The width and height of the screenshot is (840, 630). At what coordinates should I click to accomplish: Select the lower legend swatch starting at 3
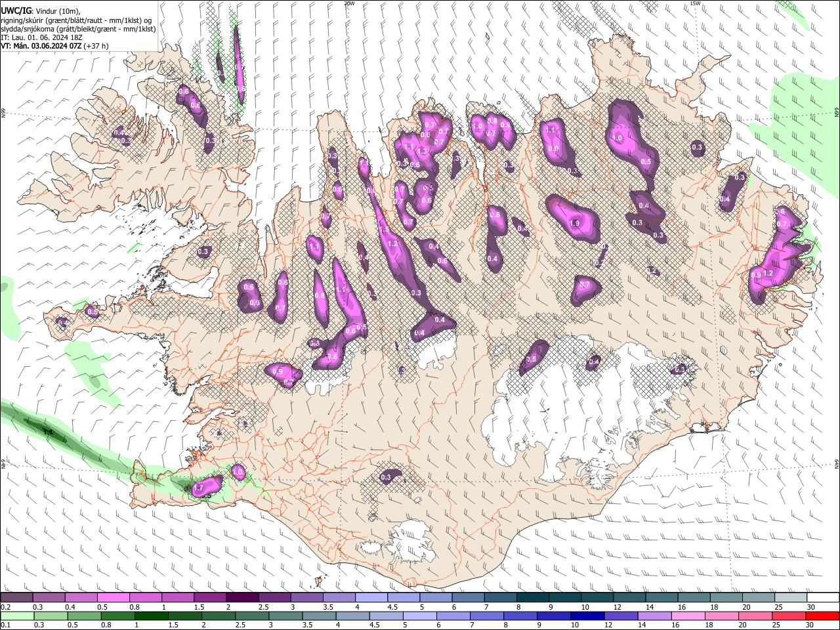click(x=285, y=616)
